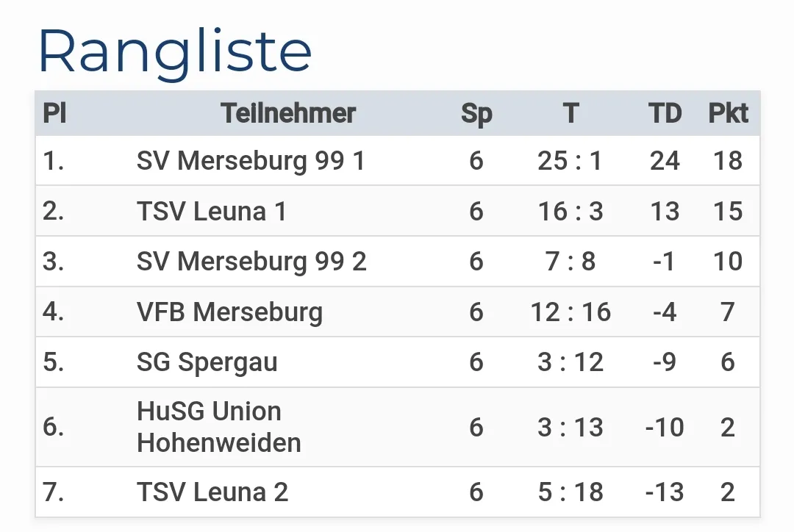This screenshot has height=532, width=794.
Task: Click the 12 : 16 goals cell
Action: pyautogui.click(x=571, y=312)
